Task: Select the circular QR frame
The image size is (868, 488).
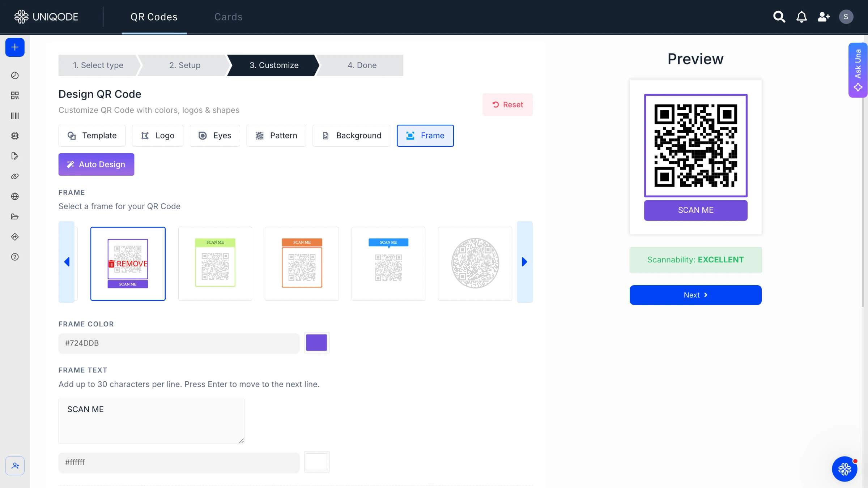Action: coord(475,264)
